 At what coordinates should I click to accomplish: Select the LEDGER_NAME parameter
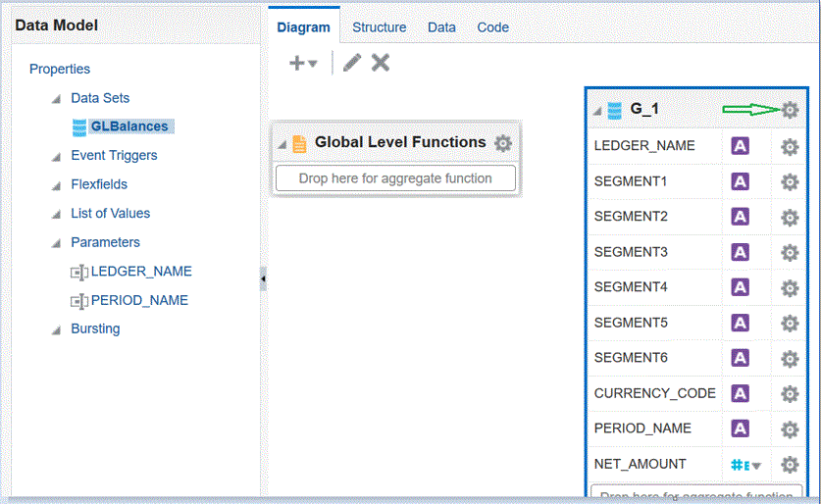coord(141,272)
